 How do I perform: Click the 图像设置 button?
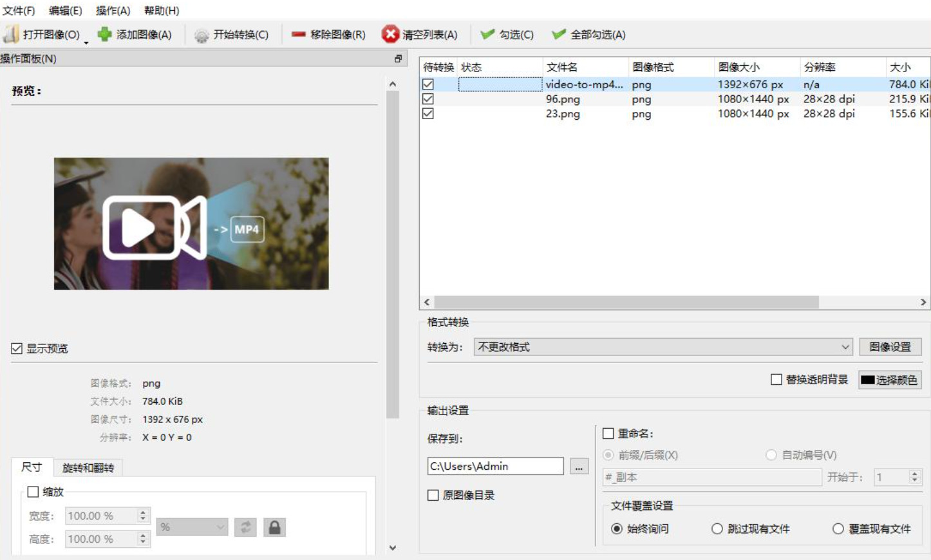click(x=890, y=347)
